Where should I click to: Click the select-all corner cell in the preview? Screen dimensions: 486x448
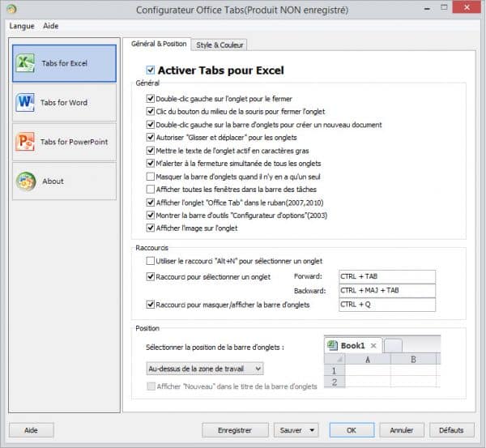(335, 360)
